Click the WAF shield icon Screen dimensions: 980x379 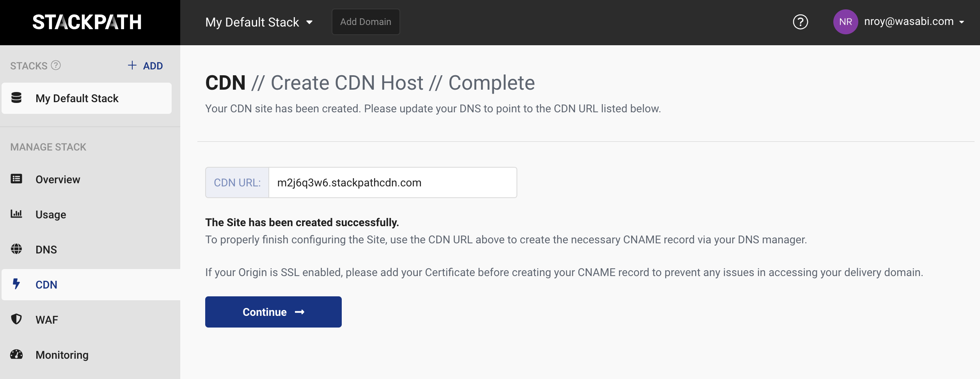coord(16,319)
